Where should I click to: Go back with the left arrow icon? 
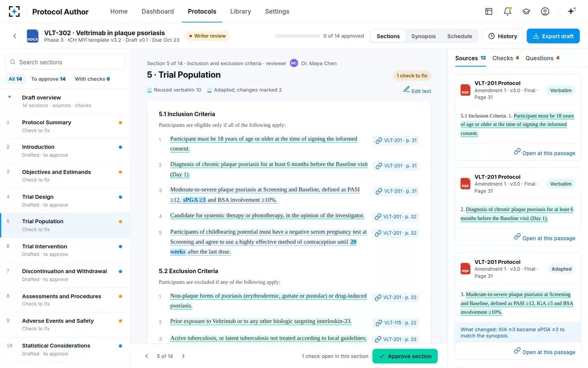[15, 36]
